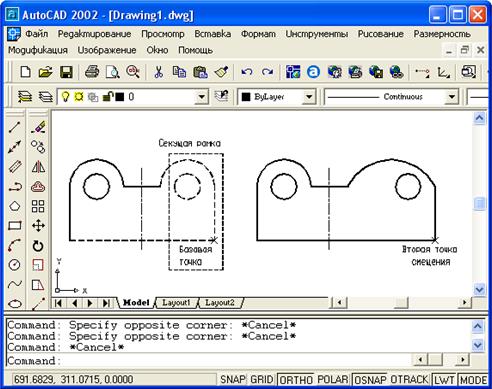
Task: Open the Редактирование menu
Action: pyautogui.click(x=94, y=34)
